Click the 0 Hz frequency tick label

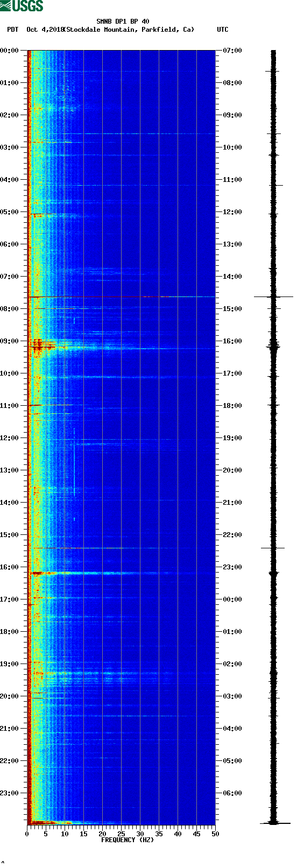pyautogui.click(x=27, y=834)
